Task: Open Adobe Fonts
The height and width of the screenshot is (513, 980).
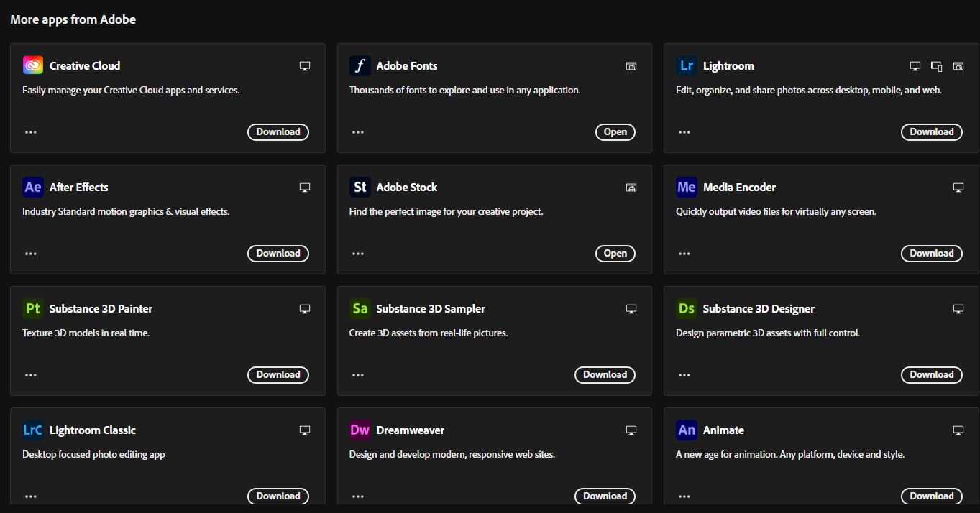Action: pos(615,131)
